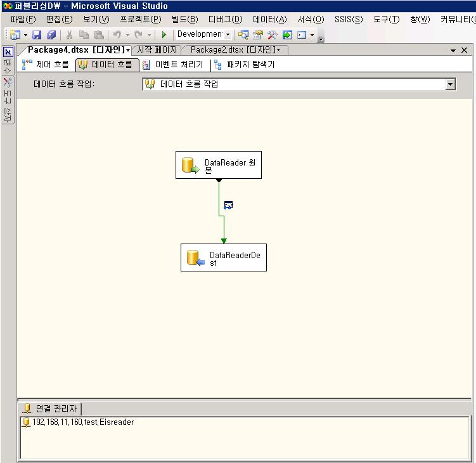Open the 창(W) menu
Image resolution: width=476 pixels, height=463 pixels.
tap(420, 20)
